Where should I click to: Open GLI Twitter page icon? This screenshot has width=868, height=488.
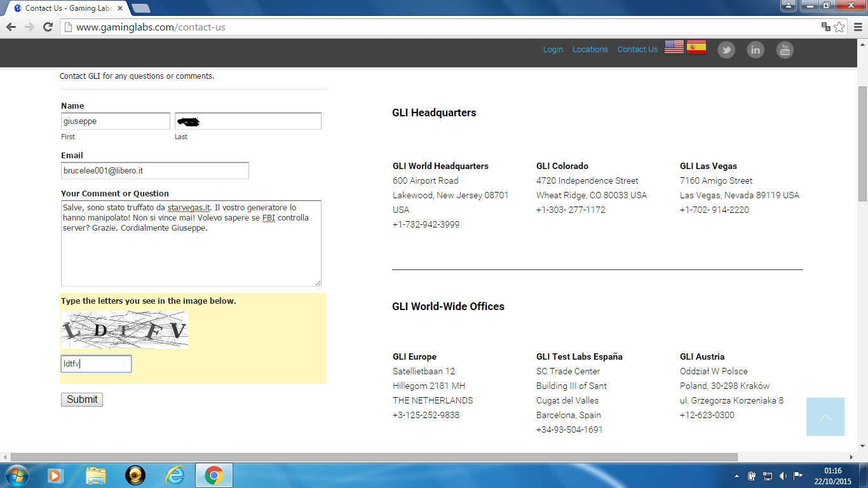(x=726, y=50)
